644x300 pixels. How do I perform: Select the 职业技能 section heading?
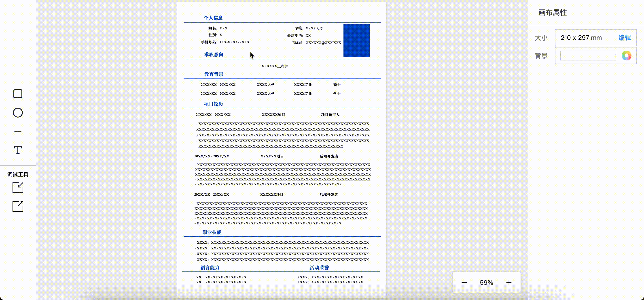point(212,232)
